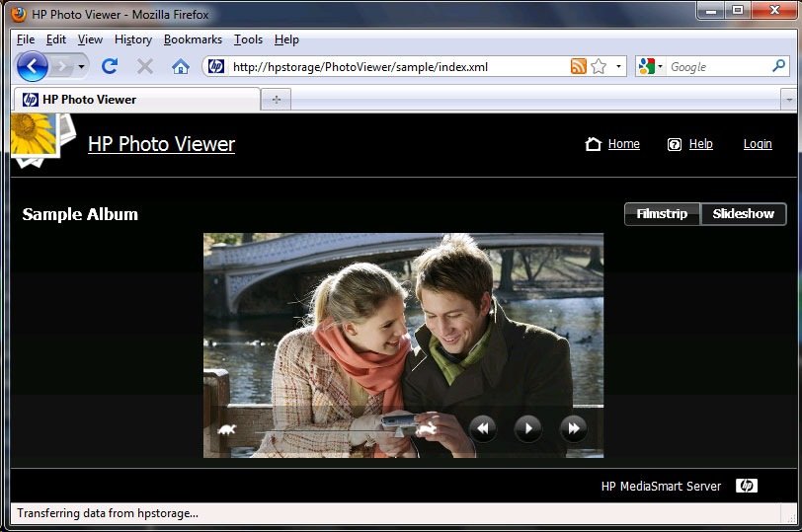Select the HP Photo Viewer tab

137,99
